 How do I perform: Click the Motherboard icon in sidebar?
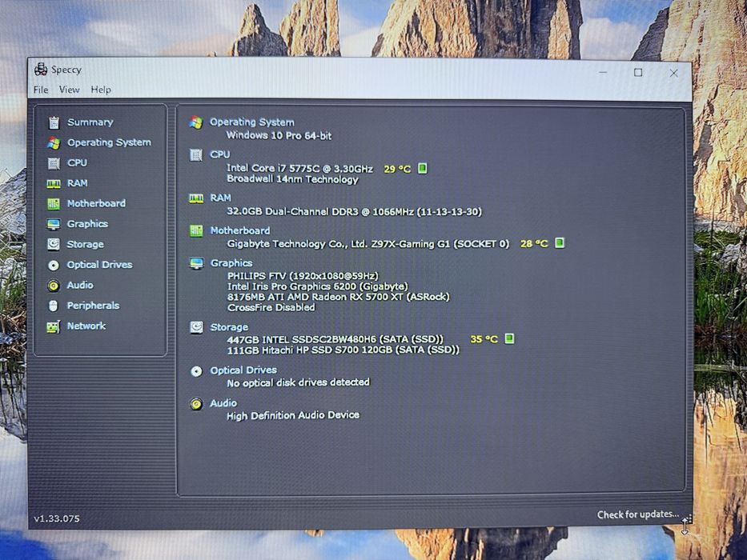click(54, 204)
